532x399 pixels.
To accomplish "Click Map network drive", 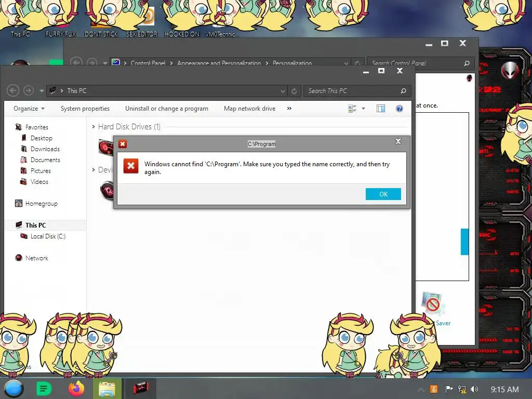I will click(250, 109).
